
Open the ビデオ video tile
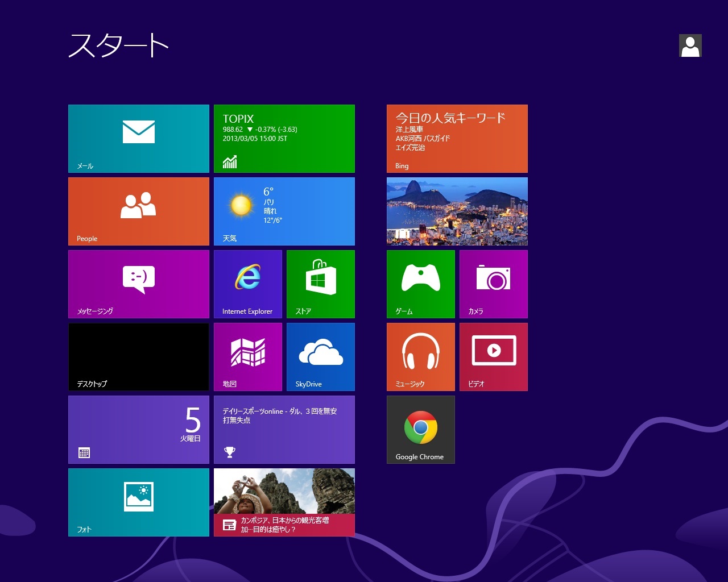[x=494, y=357]
